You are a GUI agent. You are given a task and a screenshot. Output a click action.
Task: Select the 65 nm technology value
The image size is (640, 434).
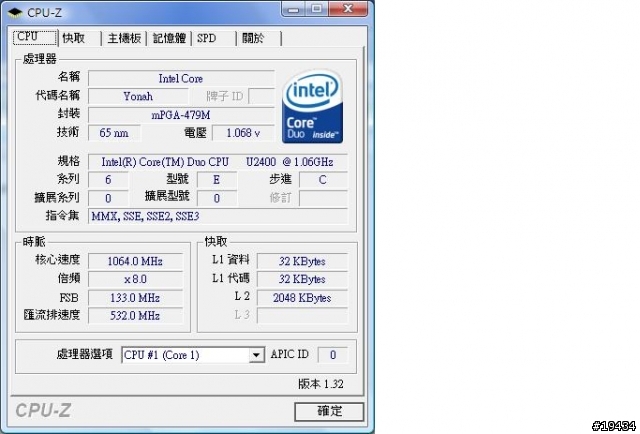click(x=114, y=133)
